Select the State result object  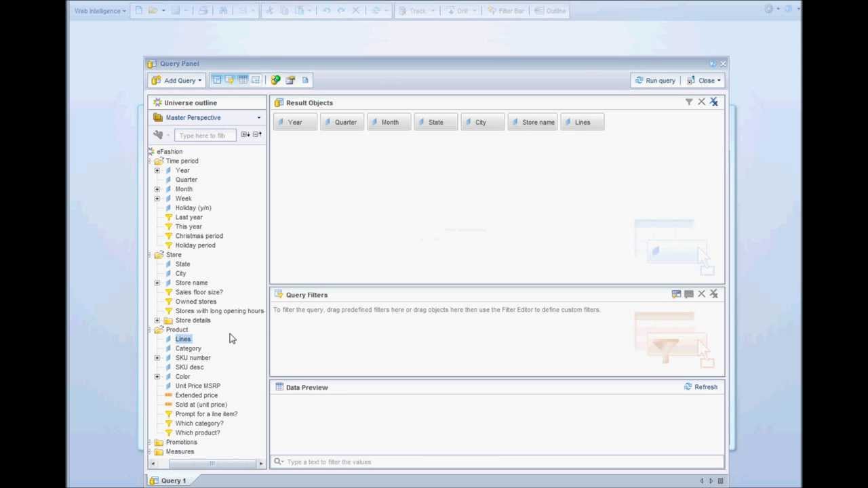pyautogui.click(x=435, y=122)
